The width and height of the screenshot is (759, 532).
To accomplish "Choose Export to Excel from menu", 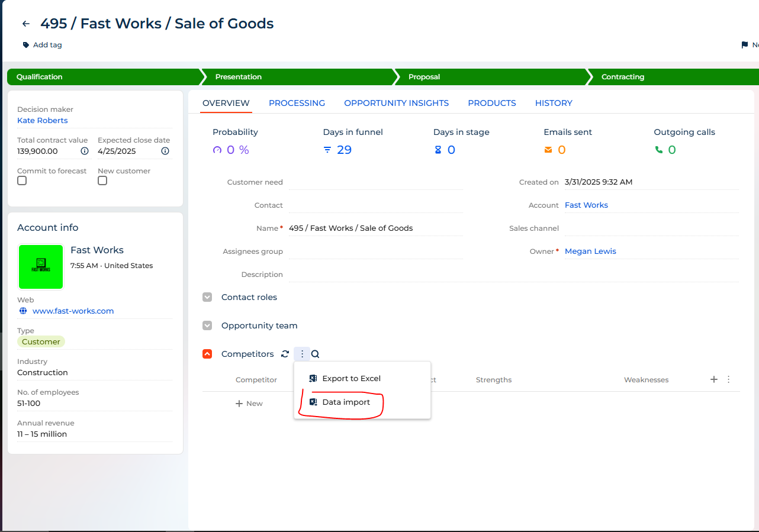I will pyautogui.click(x=362, y=378).
